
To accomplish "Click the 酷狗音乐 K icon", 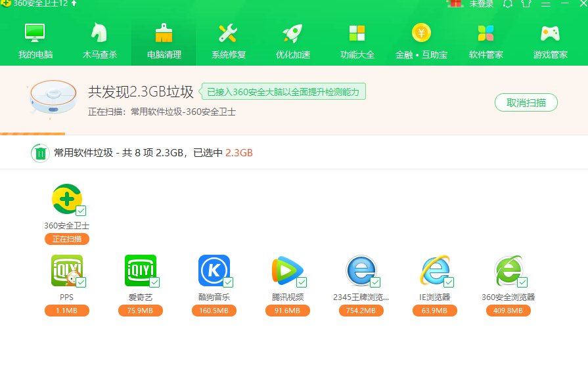I will coord(214,270).
